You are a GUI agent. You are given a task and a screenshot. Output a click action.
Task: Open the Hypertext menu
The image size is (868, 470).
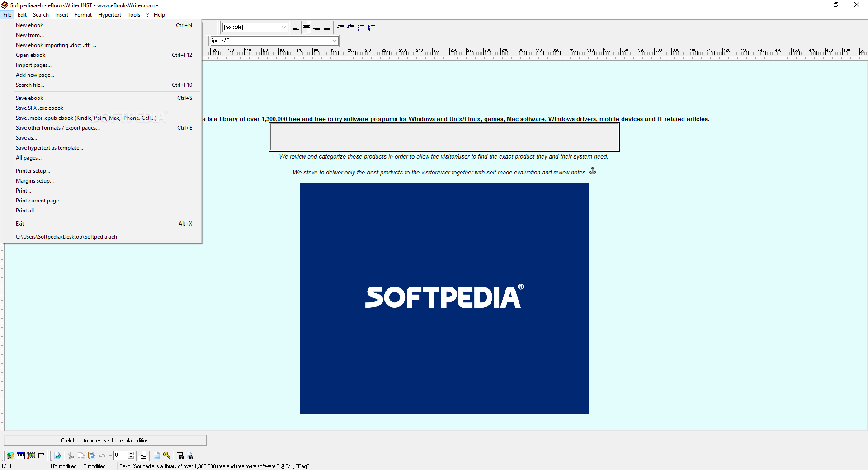pyautogui.click(x=109, y=15)
